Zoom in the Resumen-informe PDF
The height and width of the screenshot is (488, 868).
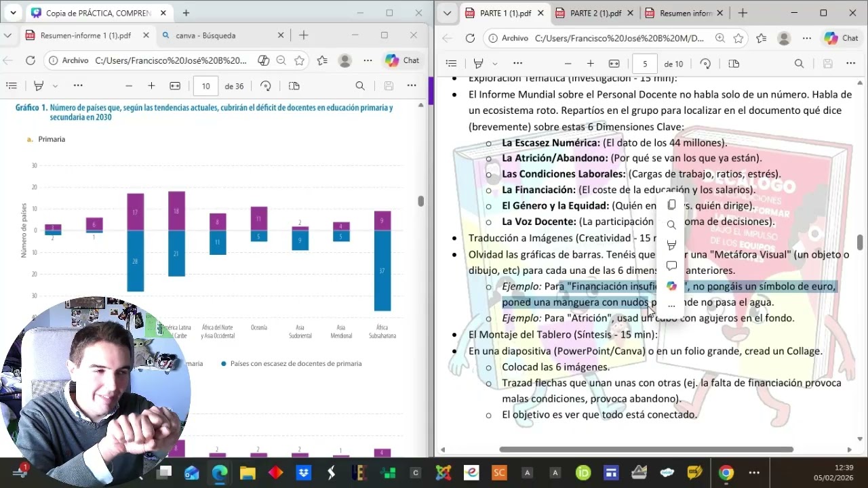click(x=151, y=86)
